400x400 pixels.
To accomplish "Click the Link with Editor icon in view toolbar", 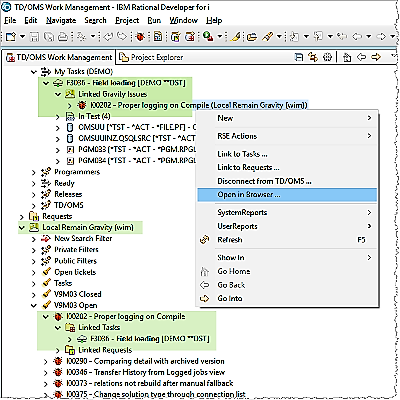I will pyautogui.click(x=313, y=57).
